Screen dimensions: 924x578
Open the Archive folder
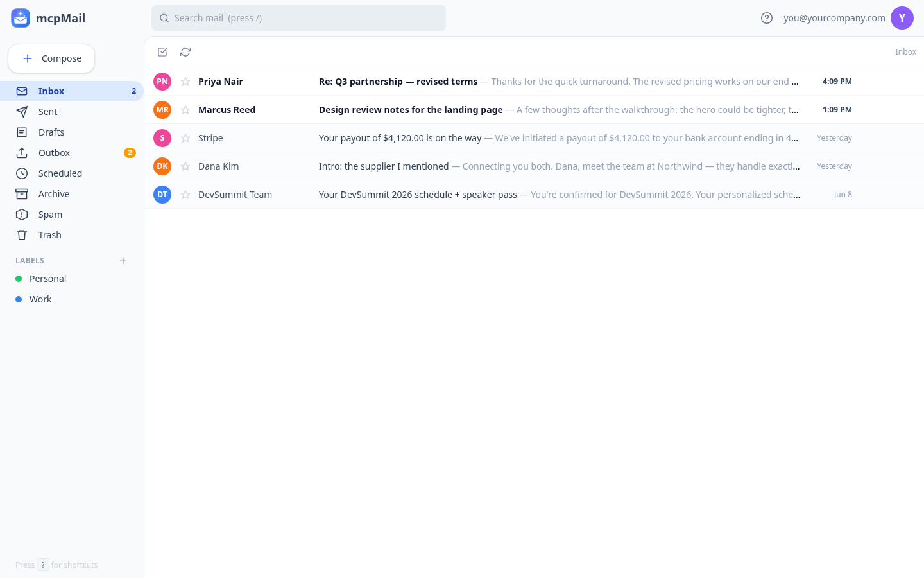tap(72, 194)
